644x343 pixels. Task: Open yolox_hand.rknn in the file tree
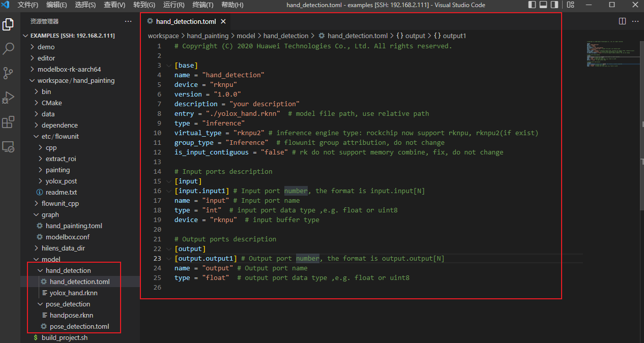click(73, 293)
